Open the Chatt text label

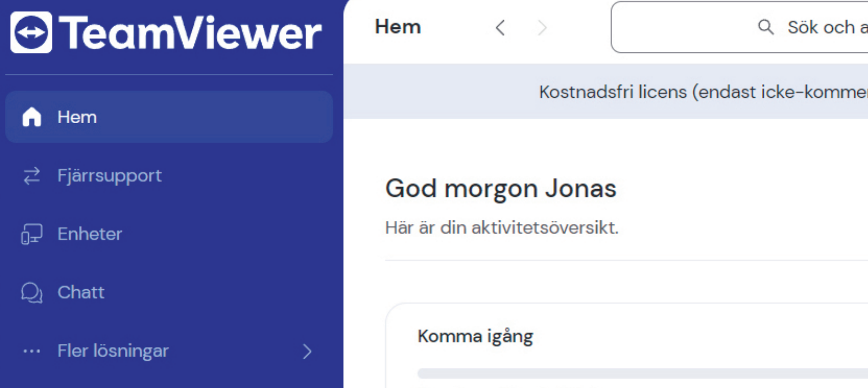[81, 293]
